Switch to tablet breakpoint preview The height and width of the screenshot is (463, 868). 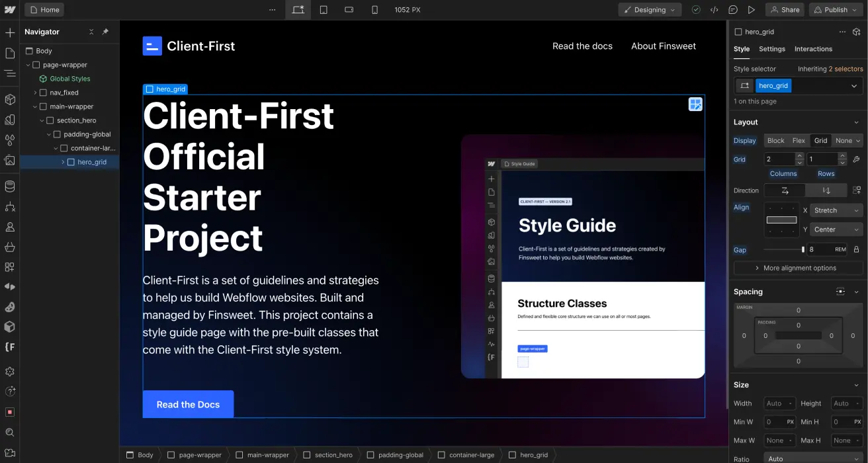pos(323,9)
